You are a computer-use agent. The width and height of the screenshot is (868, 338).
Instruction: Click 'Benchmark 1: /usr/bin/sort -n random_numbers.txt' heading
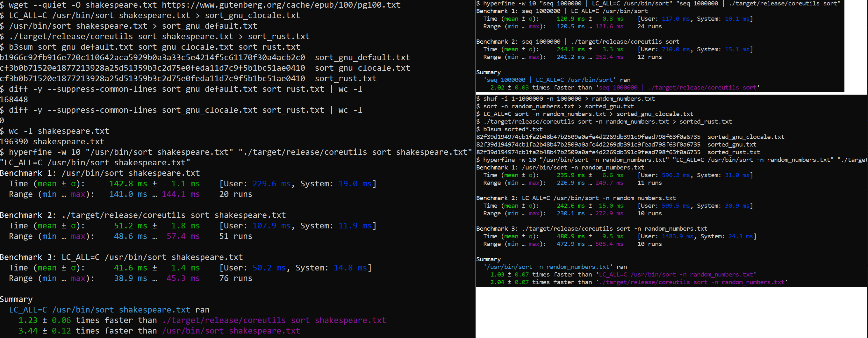click(560, 168)
